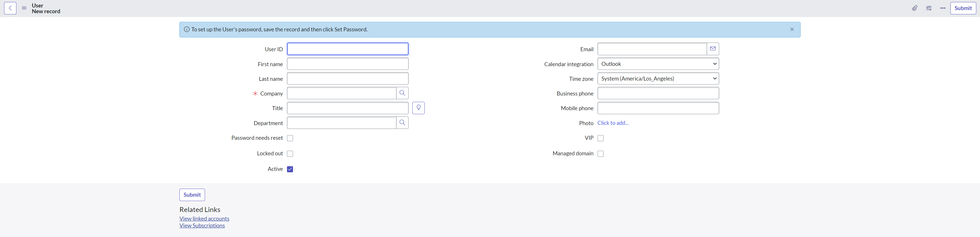Click the photo 'Click to add...' link
The image size is (980, 237).
(613, 123)
